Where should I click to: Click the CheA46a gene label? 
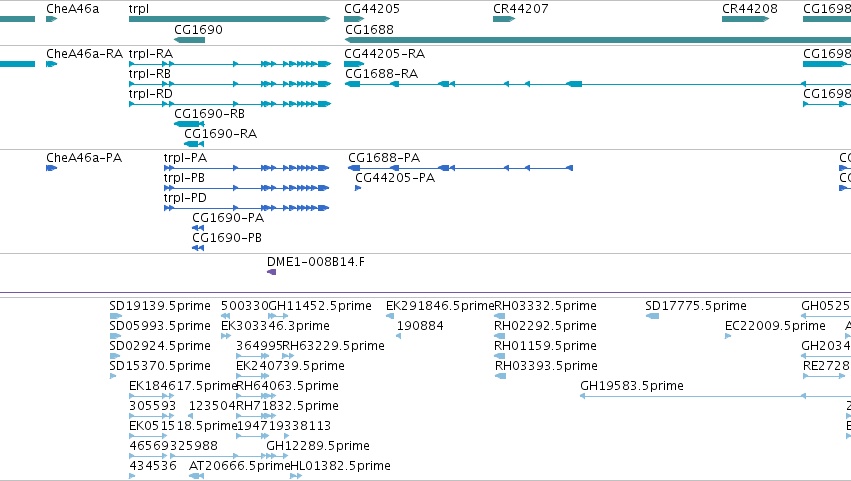[73, 9]
